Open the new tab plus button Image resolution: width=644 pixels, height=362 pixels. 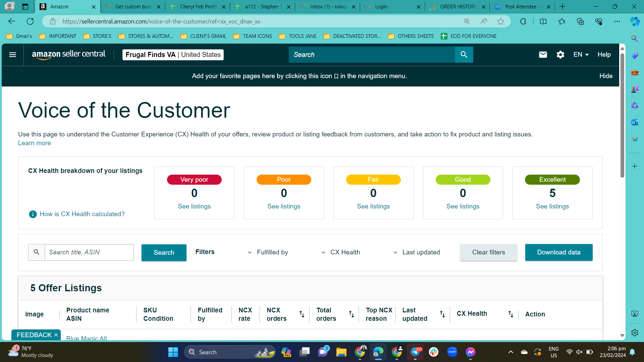pyautogui.click(x=562, y=7)
